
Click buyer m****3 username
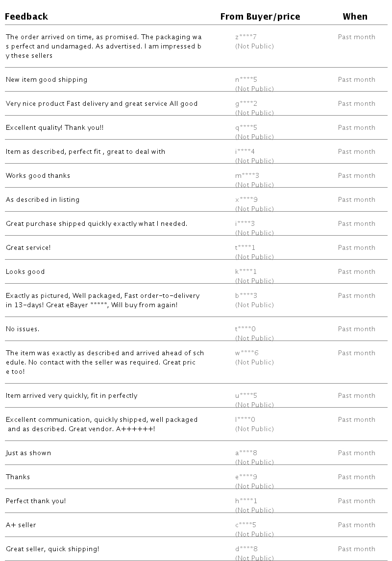click(x=247, y=176)
